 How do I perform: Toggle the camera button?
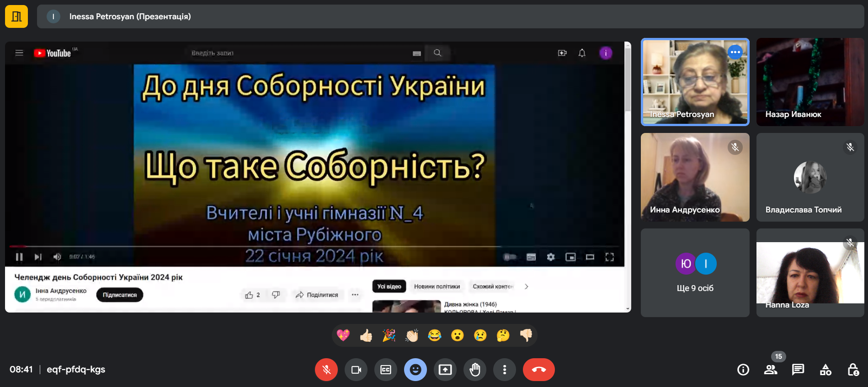coord(356,370)
